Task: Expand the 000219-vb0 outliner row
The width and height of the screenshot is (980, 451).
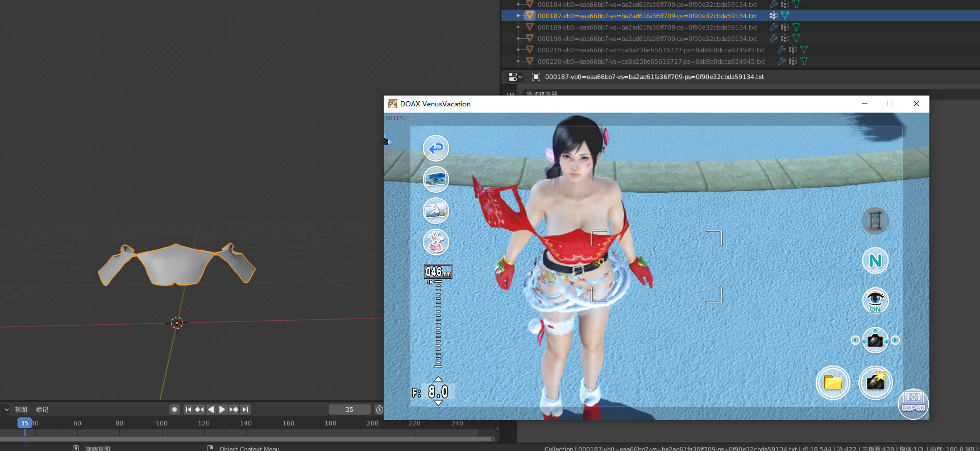Action: coord(518,50)
